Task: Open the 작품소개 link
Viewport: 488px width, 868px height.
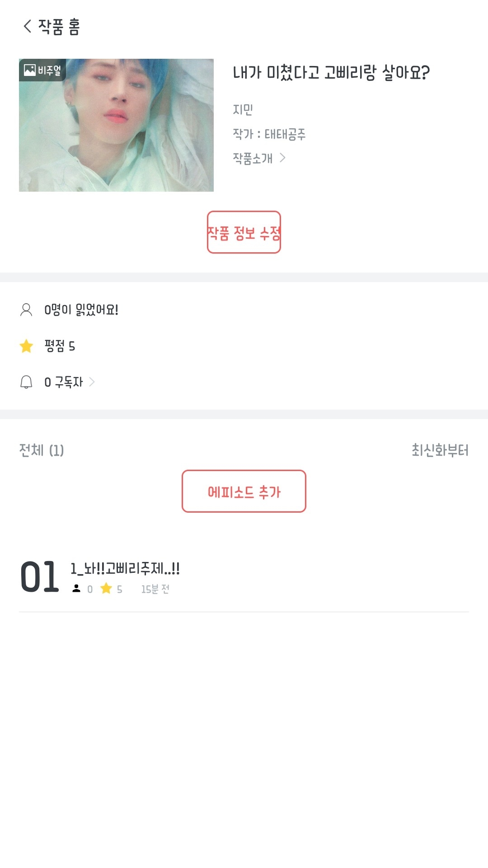Action: 253,158
